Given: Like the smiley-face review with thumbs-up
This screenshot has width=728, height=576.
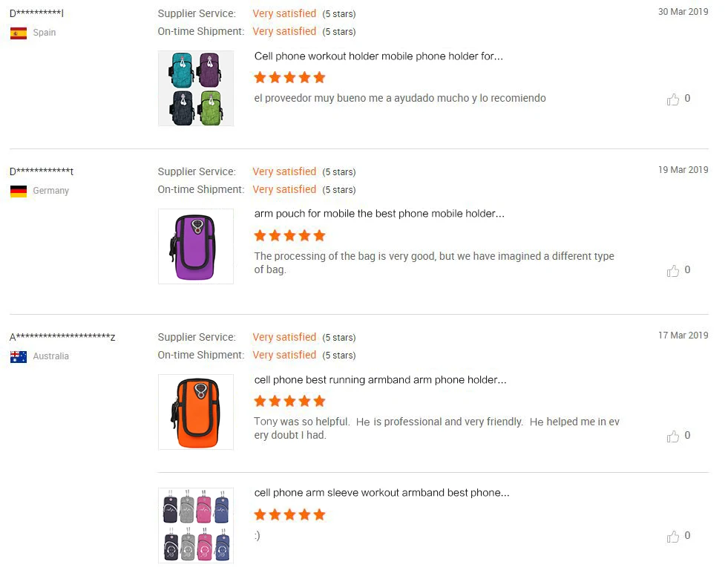Looking at the screenshot, I should [673, 537].
